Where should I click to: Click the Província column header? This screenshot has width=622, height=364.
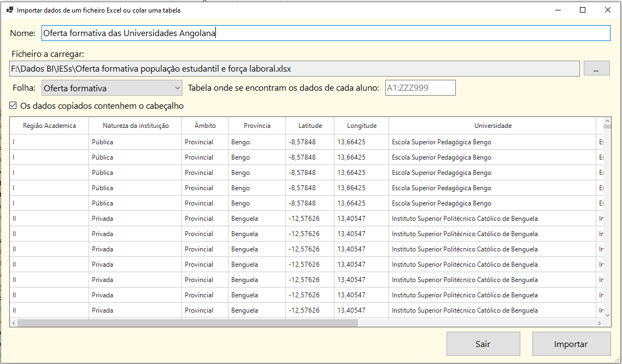[257, 126]
